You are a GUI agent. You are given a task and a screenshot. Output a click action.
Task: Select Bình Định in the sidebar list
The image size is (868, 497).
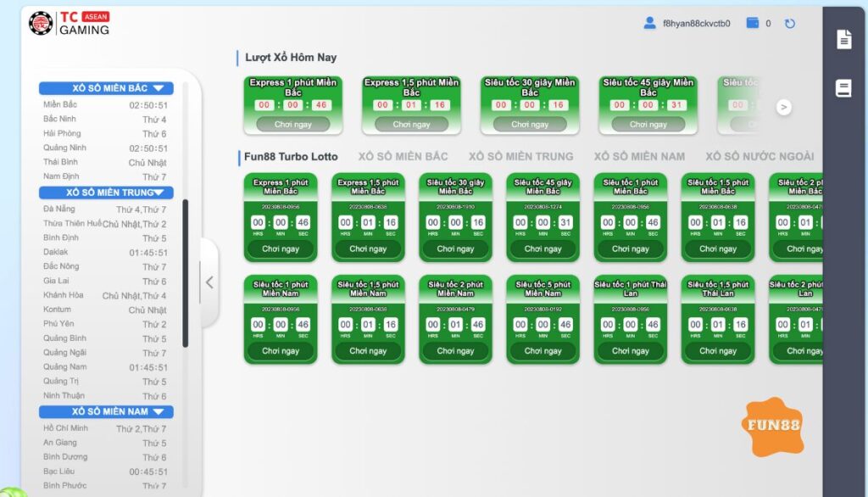coord(104,237)
